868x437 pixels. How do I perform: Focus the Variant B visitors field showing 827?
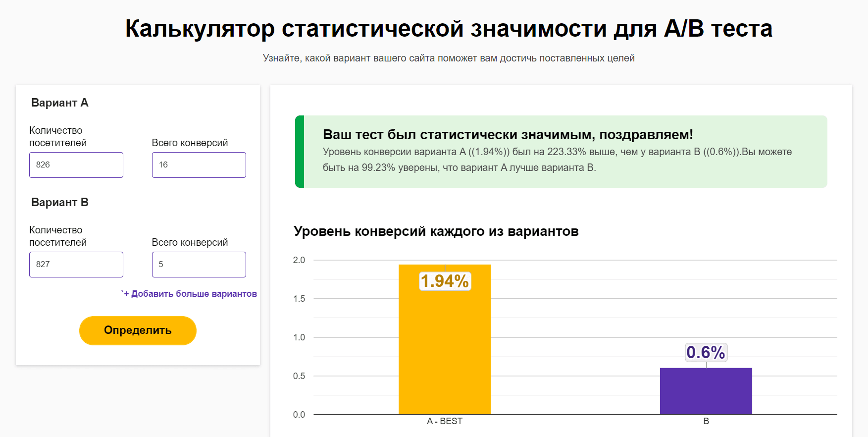coord(76,265)
